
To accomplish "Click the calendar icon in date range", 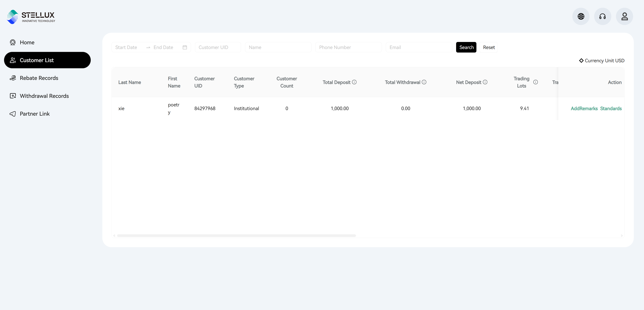I will 185,47.
